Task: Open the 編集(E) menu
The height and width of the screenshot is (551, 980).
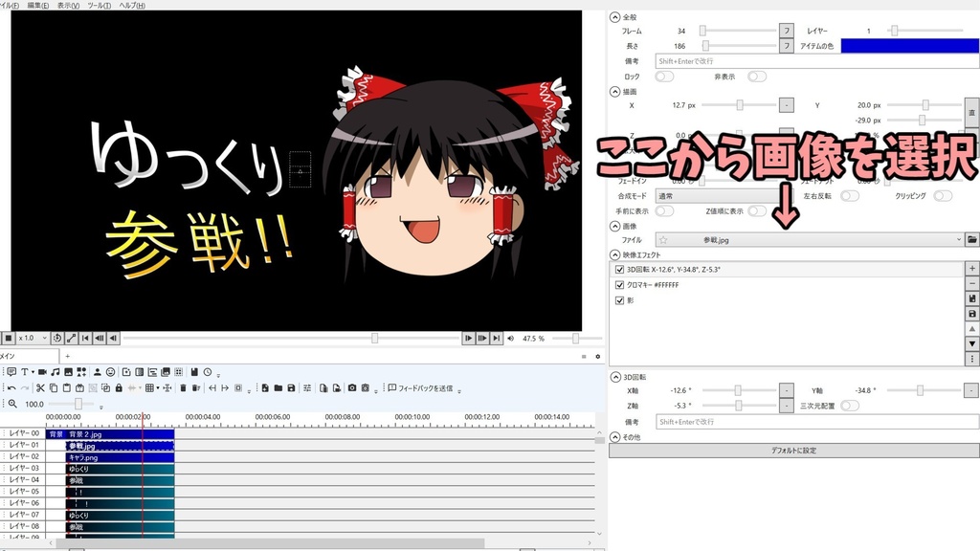Action: [x=38, y=5]
